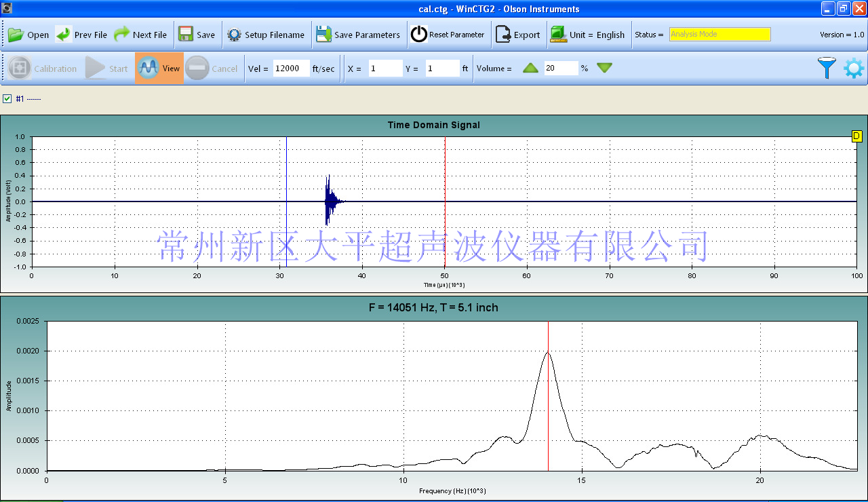Decrease volume with the green down arrow
The image size is (868, 502).
click(x=604, y=68)
